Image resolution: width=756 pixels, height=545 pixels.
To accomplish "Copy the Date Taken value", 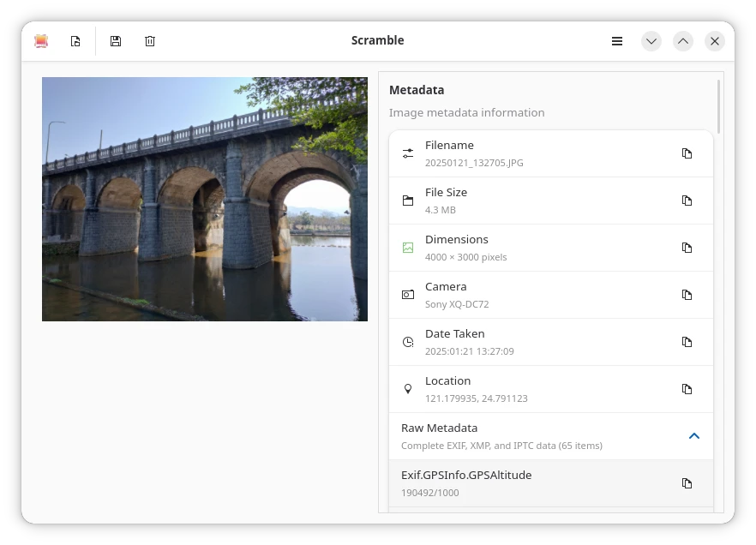I will [687, 342].
